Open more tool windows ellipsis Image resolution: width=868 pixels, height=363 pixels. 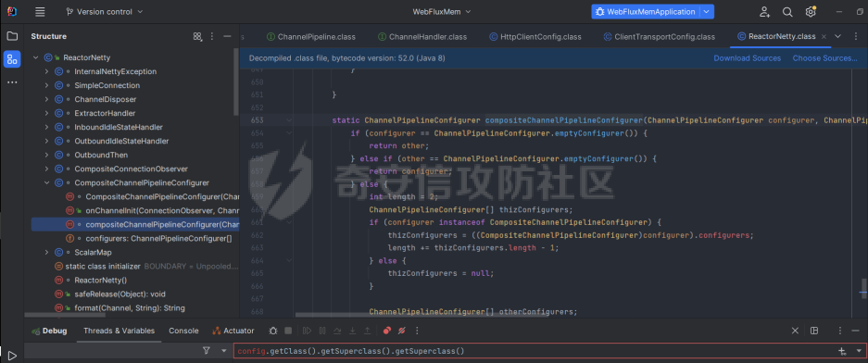12,82
